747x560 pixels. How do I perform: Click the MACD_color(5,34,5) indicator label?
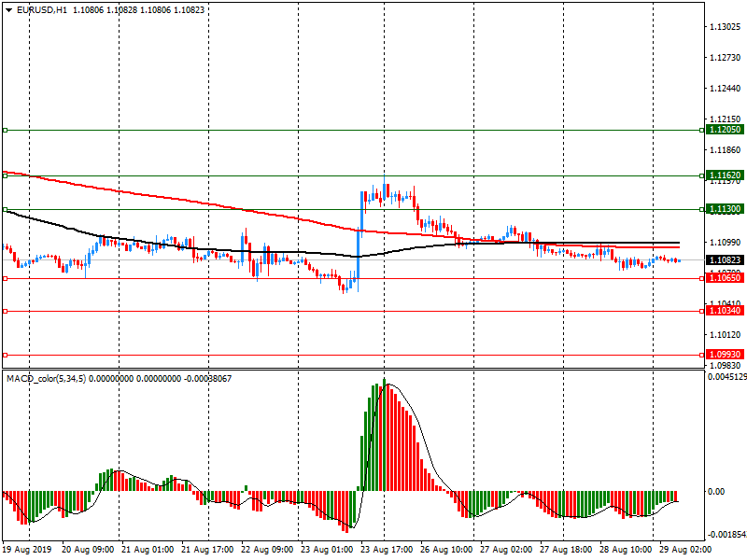coord(46,379)
